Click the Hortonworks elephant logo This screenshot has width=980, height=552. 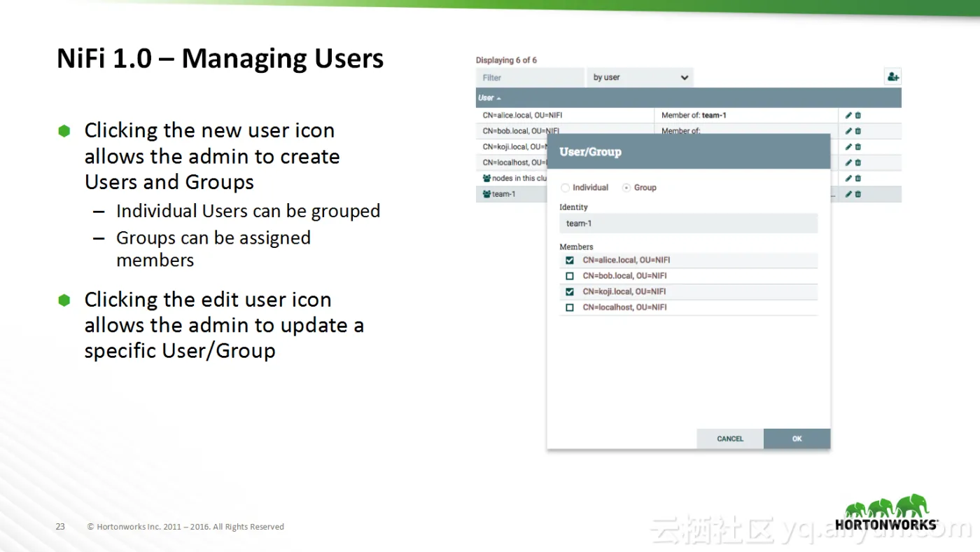[886, 512]
